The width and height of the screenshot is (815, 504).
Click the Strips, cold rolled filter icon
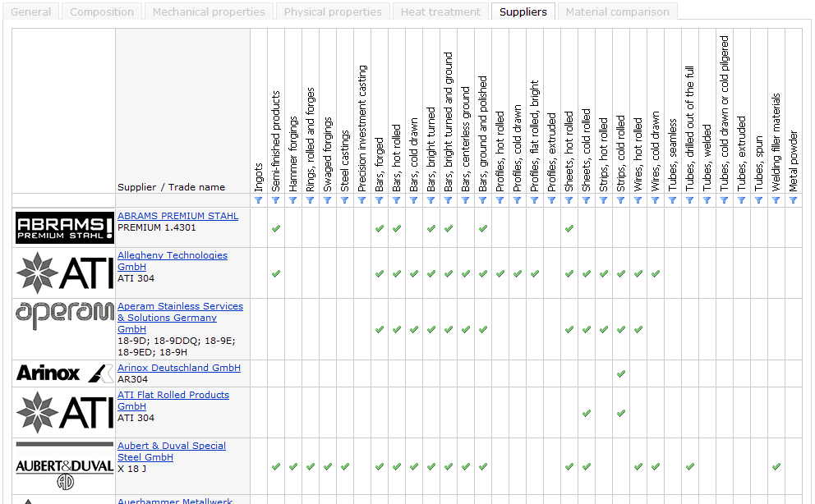[x=620, y=200]
